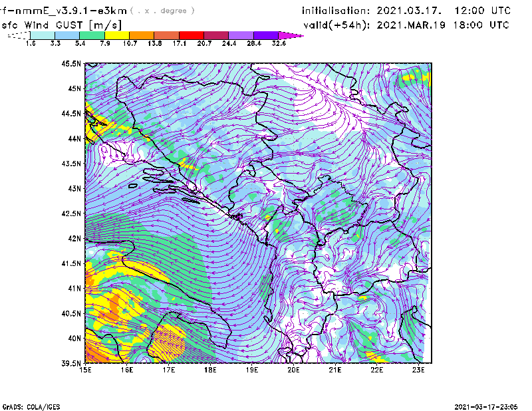The image size is (532, 411).
Task: Click the longitude label "19E"
Action: 252,370
